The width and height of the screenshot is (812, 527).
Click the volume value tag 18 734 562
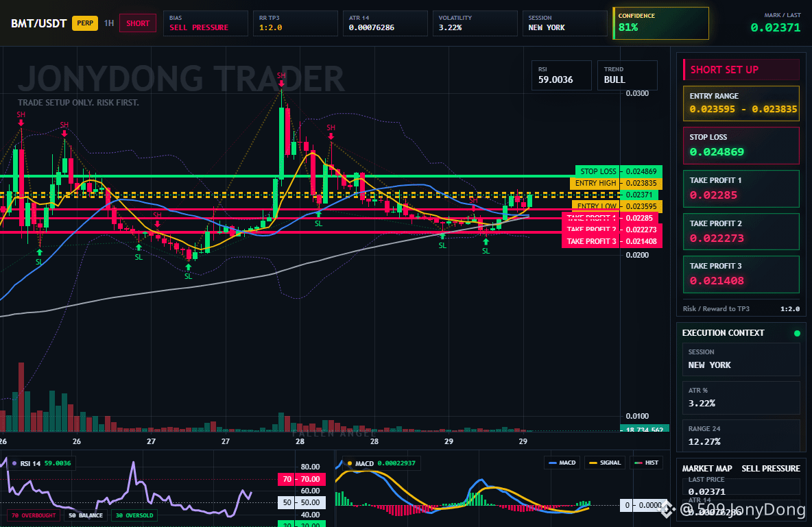644,428
